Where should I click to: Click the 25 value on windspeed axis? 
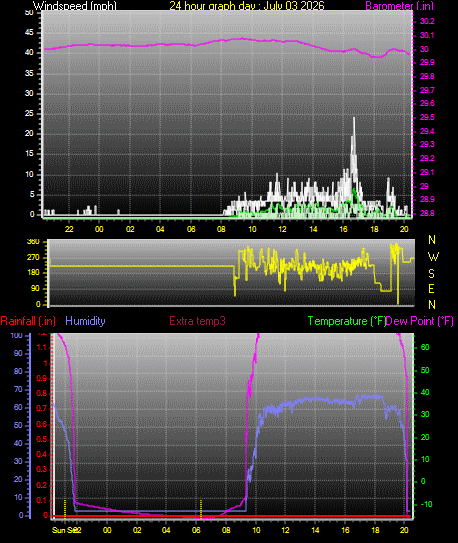coord(29,114)
